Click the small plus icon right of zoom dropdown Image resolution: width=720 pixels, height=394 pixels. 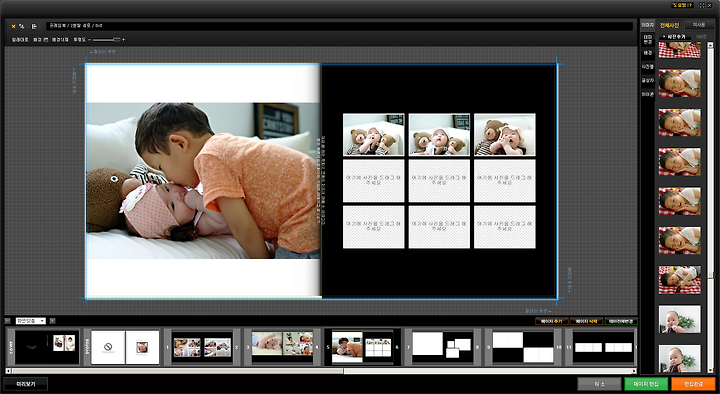(52, 321)
